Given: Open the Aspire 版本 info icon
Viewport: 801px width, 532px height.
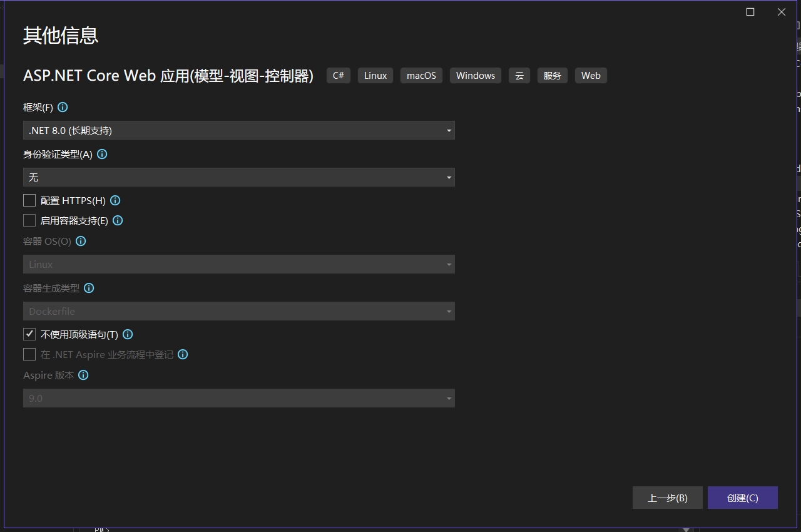Looking at the screenshot, I should coord(83,375).
